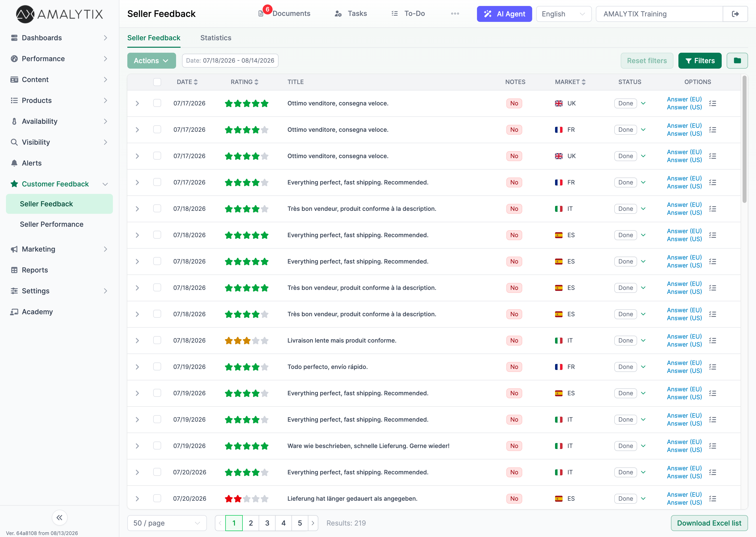
Task: Check the first 07/17/2026 five-star UK row
Action: click(x=157, y=103)
